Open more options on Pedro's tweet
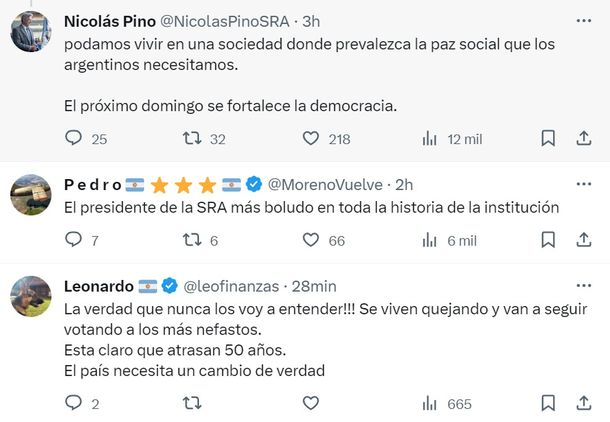Viewport: 610px width, 422px height. tap(584, 184)
